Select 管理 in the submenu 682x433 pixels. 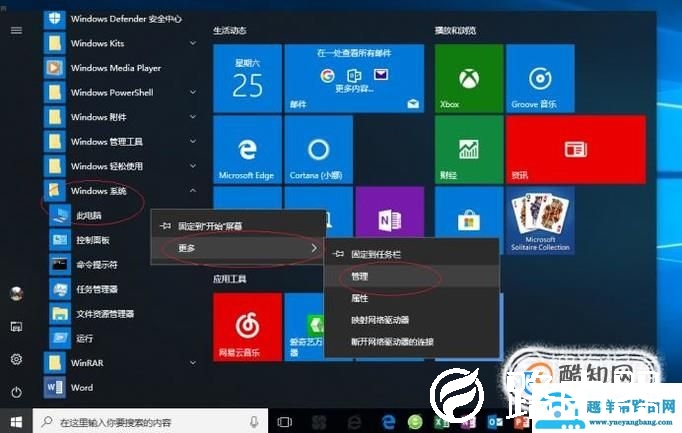tap(412, 276)
